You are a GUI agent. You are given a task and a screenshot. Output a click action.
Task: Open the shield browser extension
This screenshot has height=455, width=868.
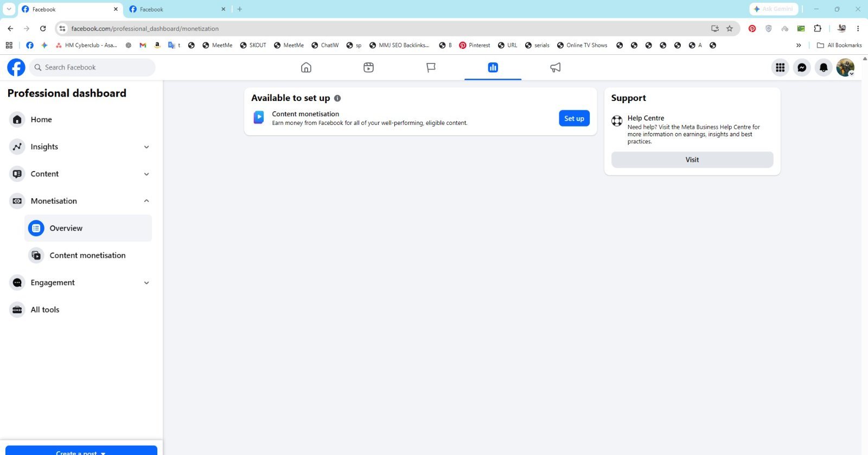pyautogui.click(x=768, y=28)
